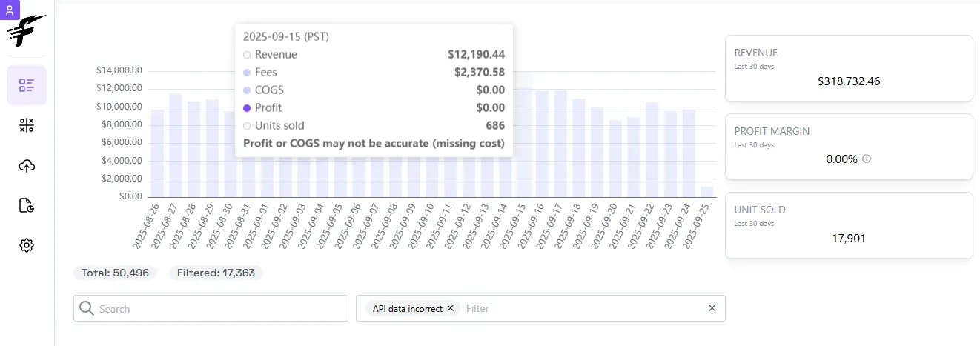The height and width of the screenshot is (346, 980).
Task: Click the '686' units sold value
Action: coord(495,126)
